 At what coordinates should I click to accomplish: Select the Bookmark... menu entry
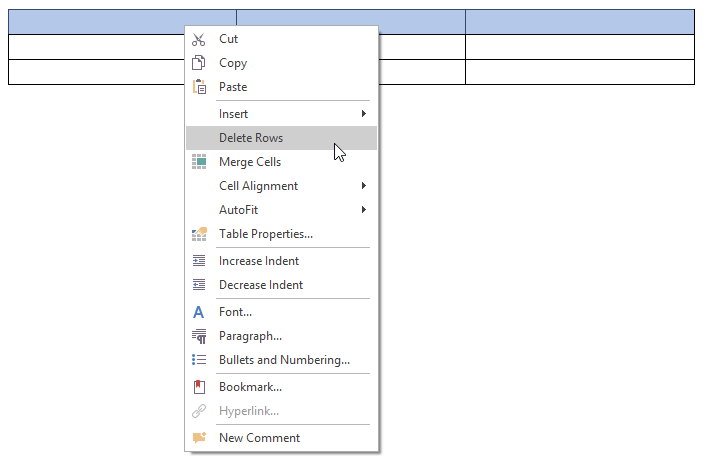[x=250, y=387]
